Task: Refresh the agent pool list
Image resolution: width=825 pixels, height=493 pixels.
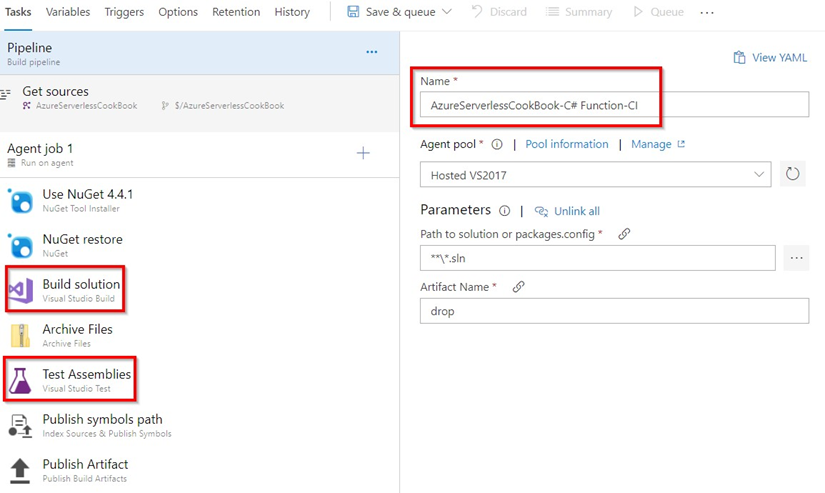Action: pos(792,174)
